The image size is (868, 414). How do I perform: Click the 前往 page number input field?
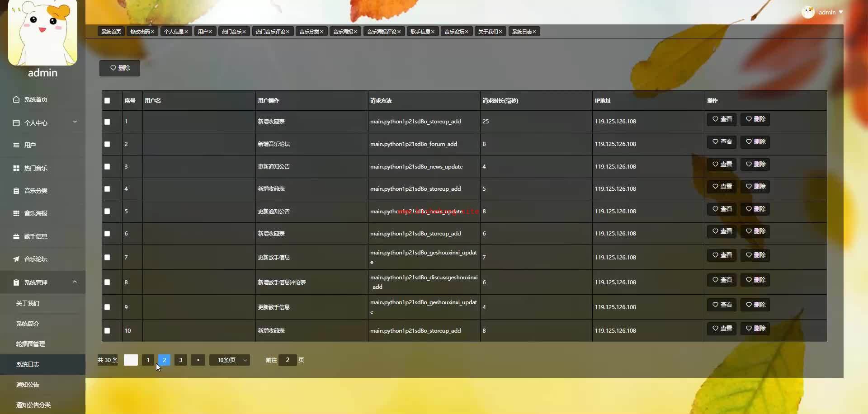pos(288,360)
